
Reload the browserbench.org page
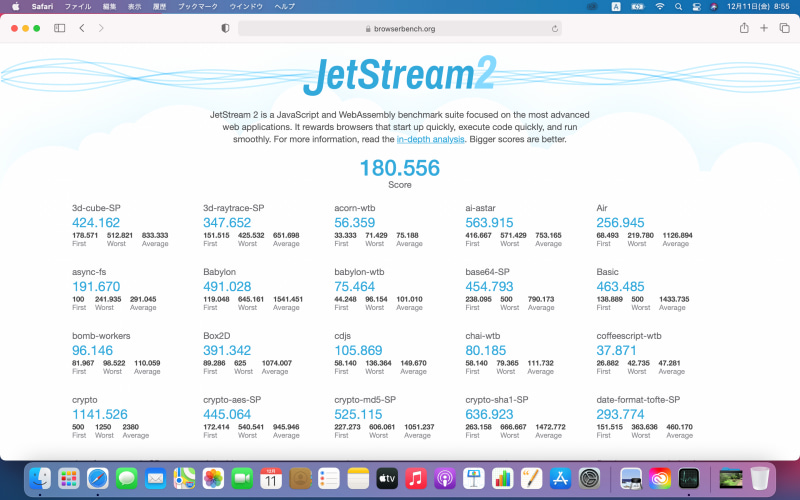coord(555,29)
